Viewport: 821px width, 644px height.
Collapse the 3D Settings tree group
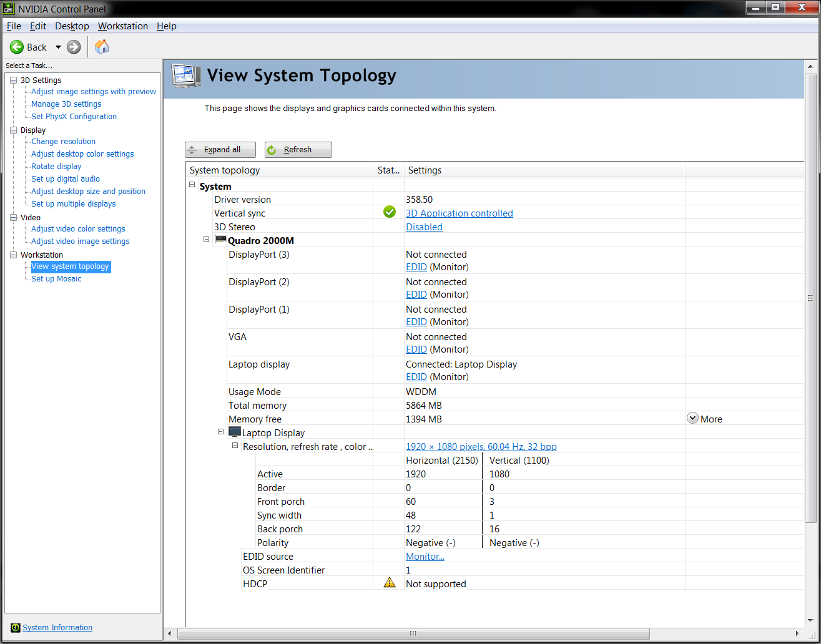pyautogui.click(x=14, y=80)
